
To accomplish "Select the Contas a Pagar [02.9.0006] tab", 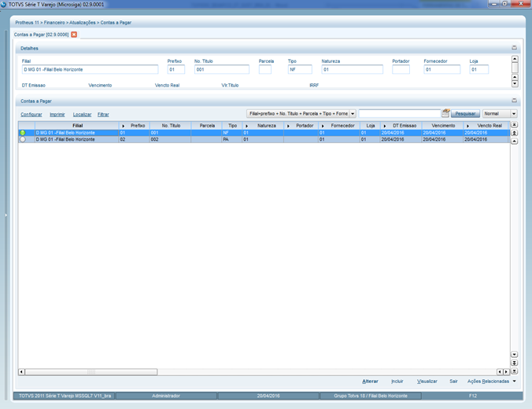I will [41, 35].
